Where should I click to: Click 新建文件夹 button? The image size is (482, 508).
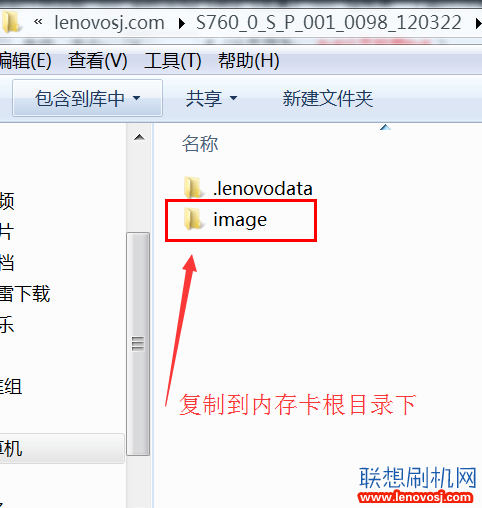point(328,98)
